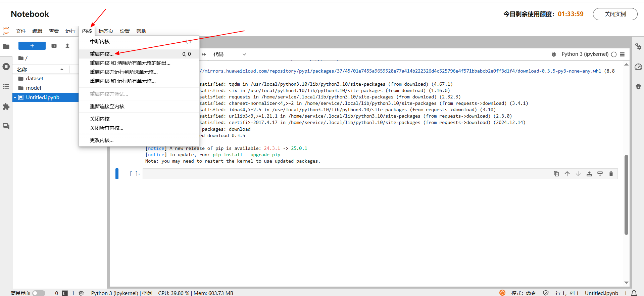The height and width of the screenshot is (296, 644).
Task: Click the blue new launcher plus button
Action: tap(32, 46)
